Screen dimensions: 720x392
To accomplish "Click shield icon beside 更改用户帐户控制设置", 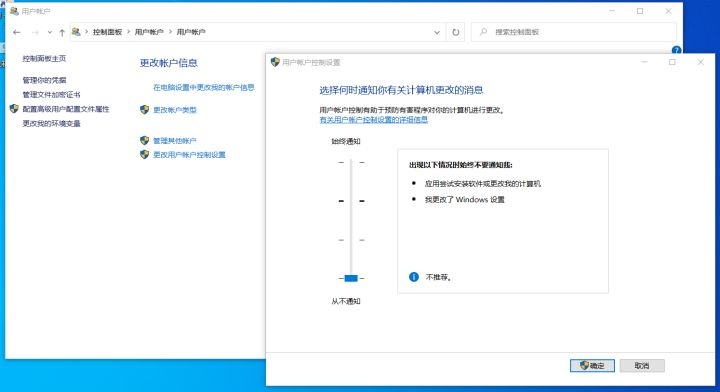I will pos(145,155).
